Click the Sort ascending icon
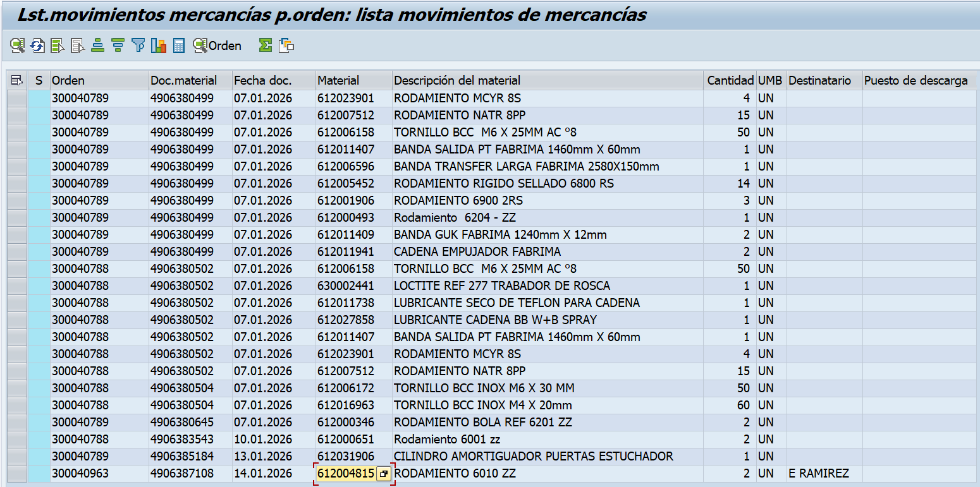Image resolution: width=980 pixels, height=487 pixels. click(97, 45)
